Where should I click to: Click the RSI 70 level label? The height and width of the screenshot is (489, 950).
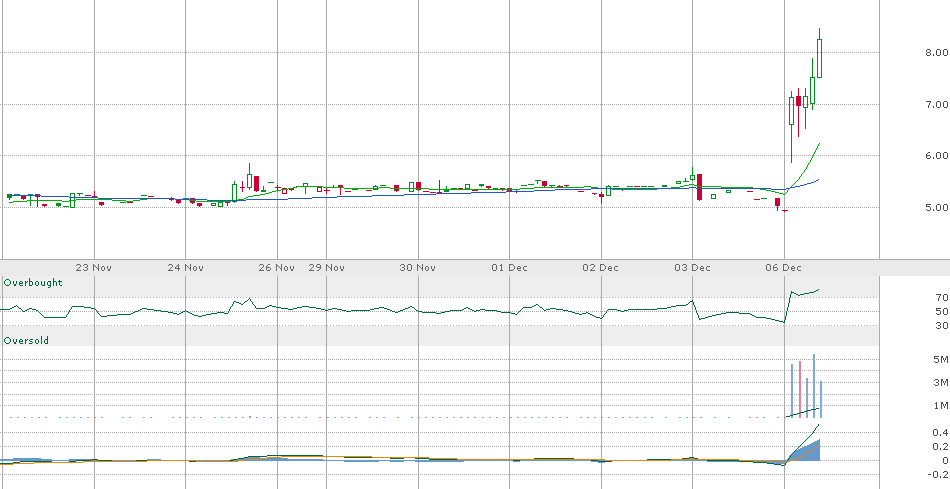(x=942, y=298)
